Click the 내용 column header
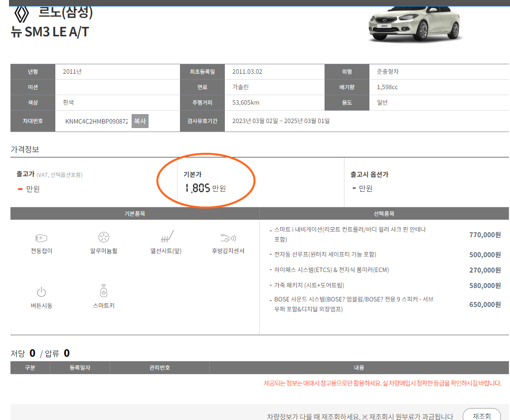 tap(359, 368)
